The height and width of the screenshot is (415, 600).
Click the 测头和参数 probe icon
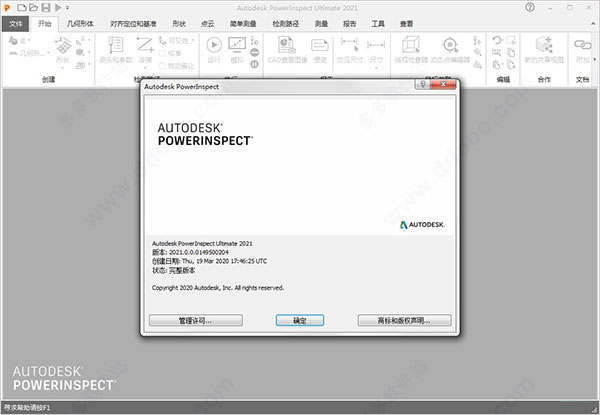pyautogui.click(x=116, y=45)
